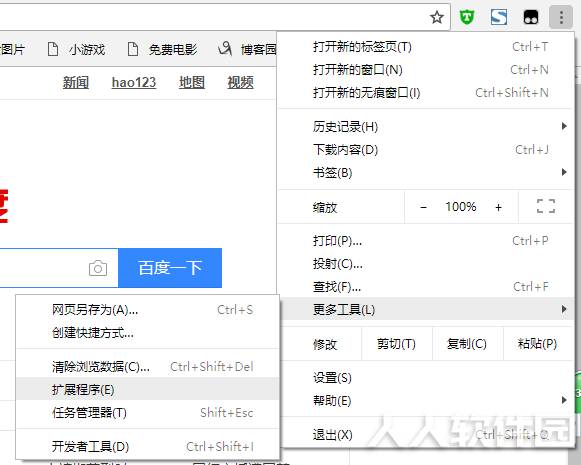This screenshot has width=581, height=465.
Task: Open the black Tampermonkey extension icon
Action: [x=531, y=17]
